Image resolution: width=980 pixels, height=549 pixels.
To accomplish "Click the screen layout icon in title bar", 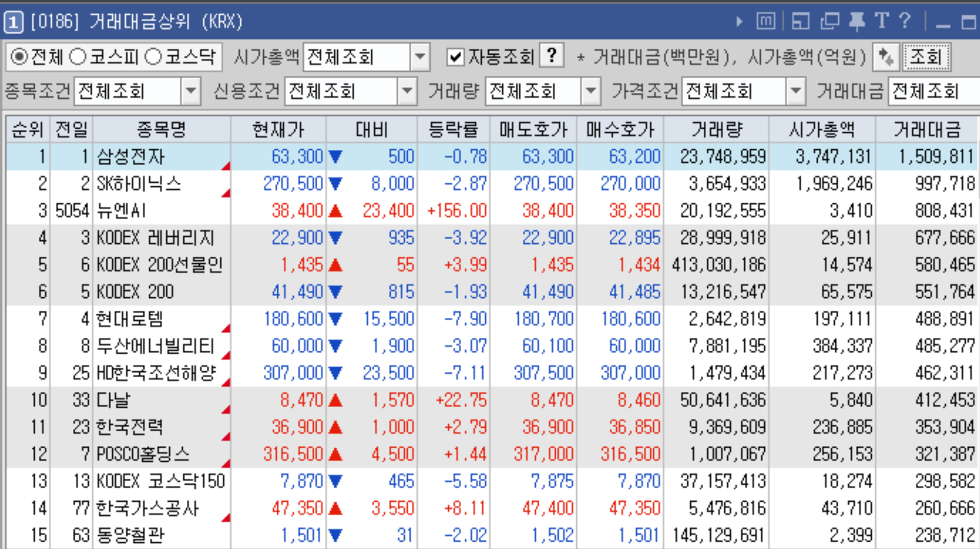I will (x=801, y=22).
